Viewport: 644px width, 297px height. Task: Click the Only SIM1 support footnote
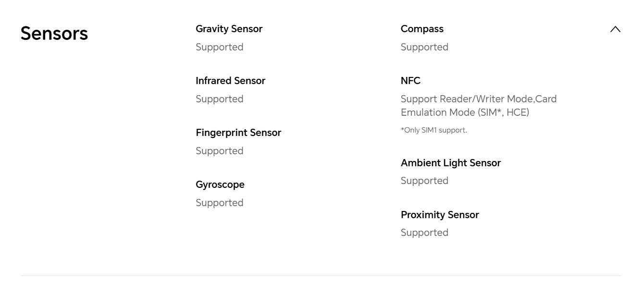(x=433, y=130)
